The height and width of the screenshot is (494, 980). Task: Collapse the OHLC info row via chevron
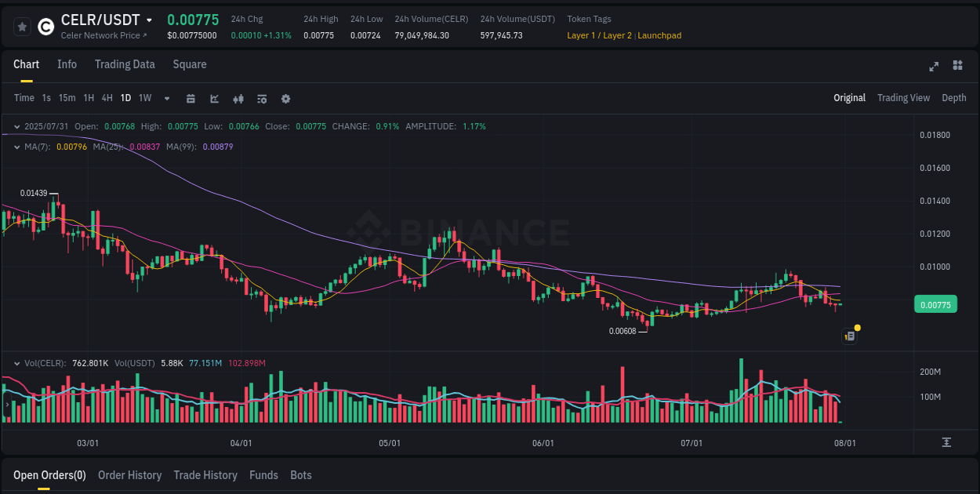[17, 125]
